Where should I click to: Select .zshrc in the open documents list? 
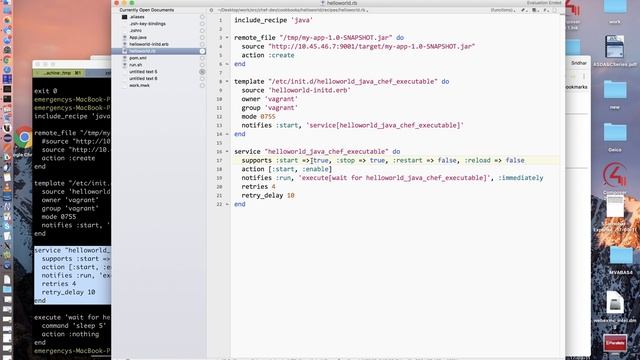click(x=136, y=31)
